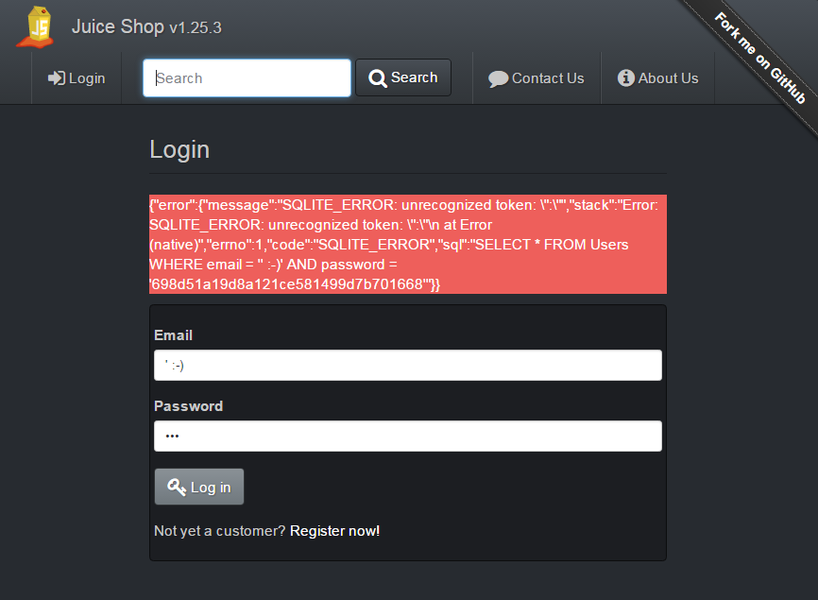Click the Juice Shop title text

tap(117, 27)
